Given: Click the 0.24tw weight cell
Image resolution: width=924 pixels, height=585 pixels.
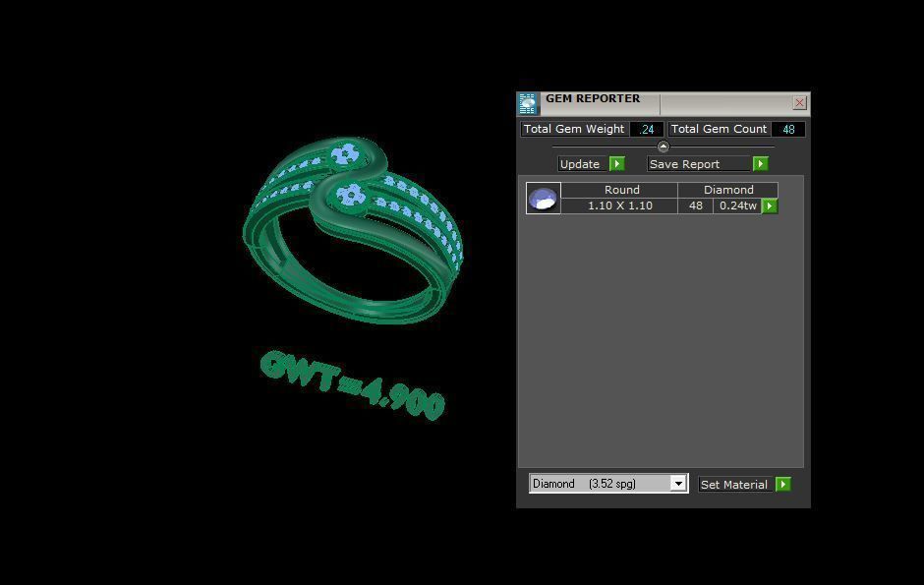Looking at the screenshot, I should click(738, 205).
